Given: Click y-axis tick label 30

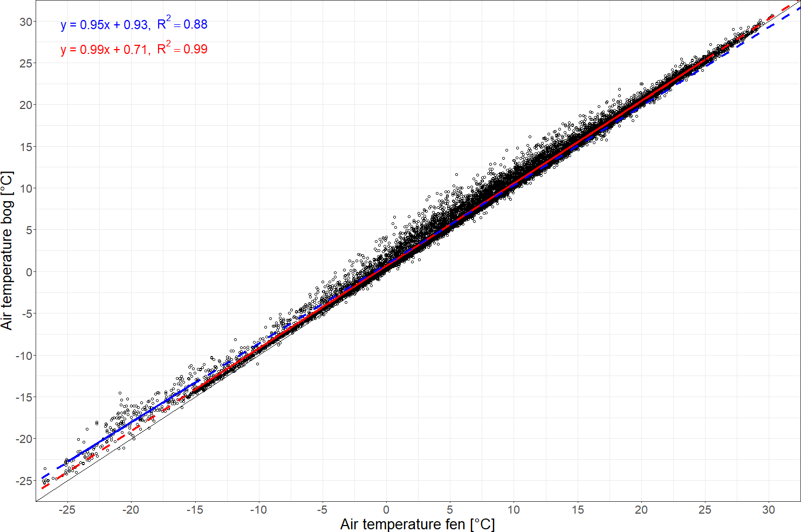Looking at the screenshot, I should pyautogui.click(x=25, y=22).
